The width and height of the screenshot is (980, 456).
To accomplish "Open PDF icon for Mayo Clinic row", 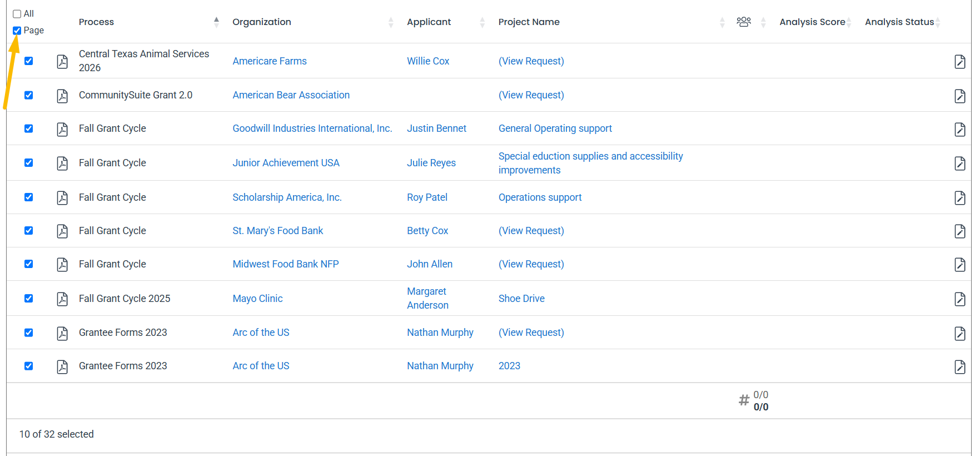I will click(x=62, y=299).
